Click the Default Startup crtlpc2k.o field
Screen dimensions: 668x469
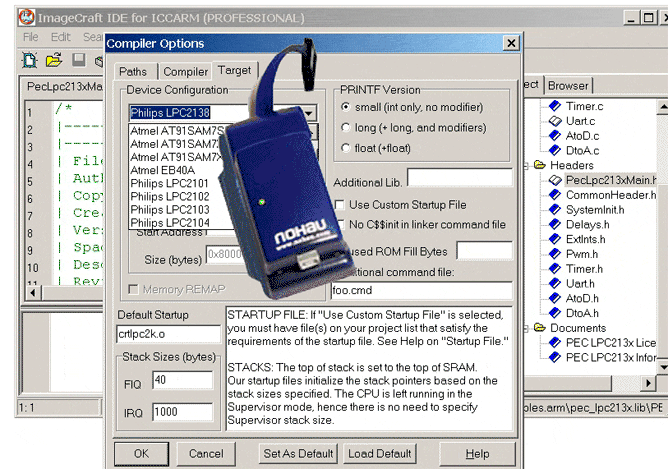click(168, 334)
